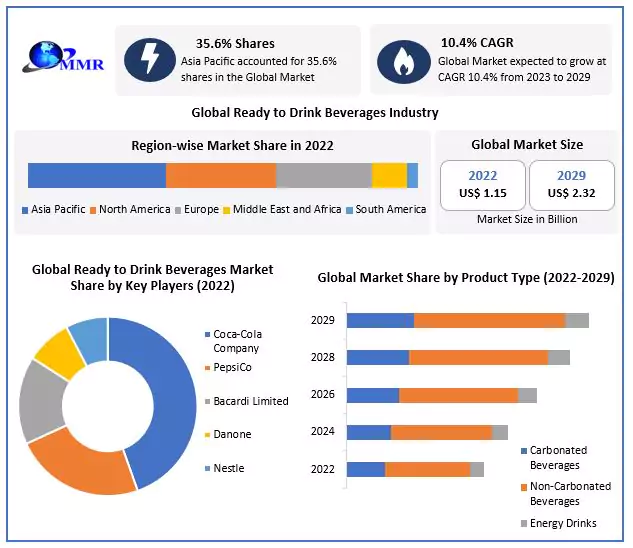Select the 2022 market size box
The image size is (633, 548).
(x=483, y=184)
